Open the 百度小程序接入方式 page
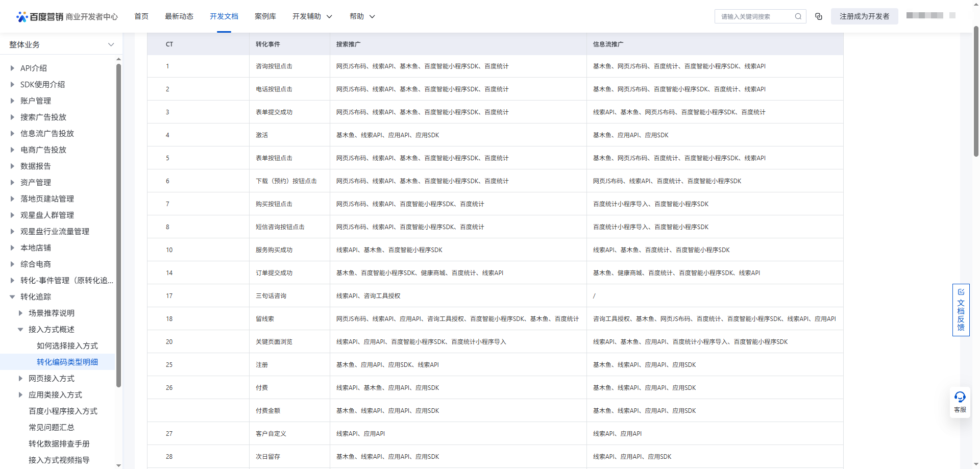The image size is (980, 469). click(x=63, y=411)
